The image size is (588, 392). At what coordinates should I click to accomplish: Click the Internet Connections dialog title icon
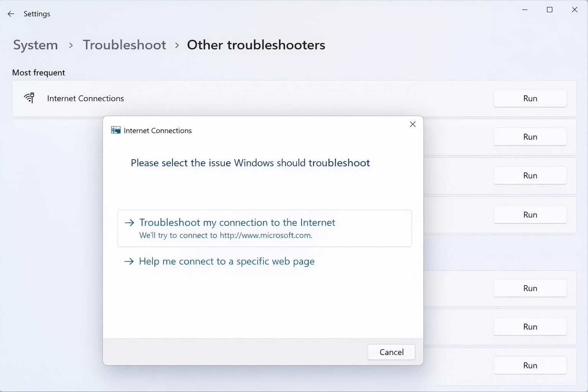[x=115, y=130]
